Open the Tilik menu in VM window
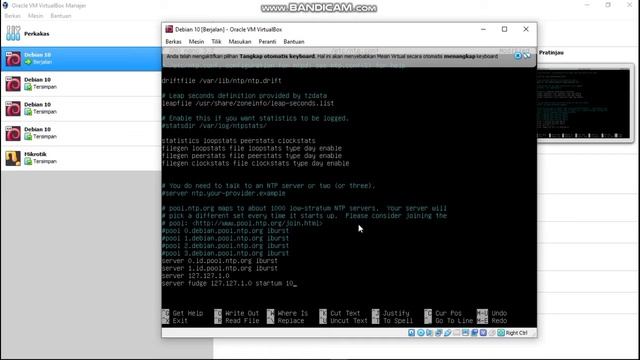Screen dimensions: 640x360 216,42
